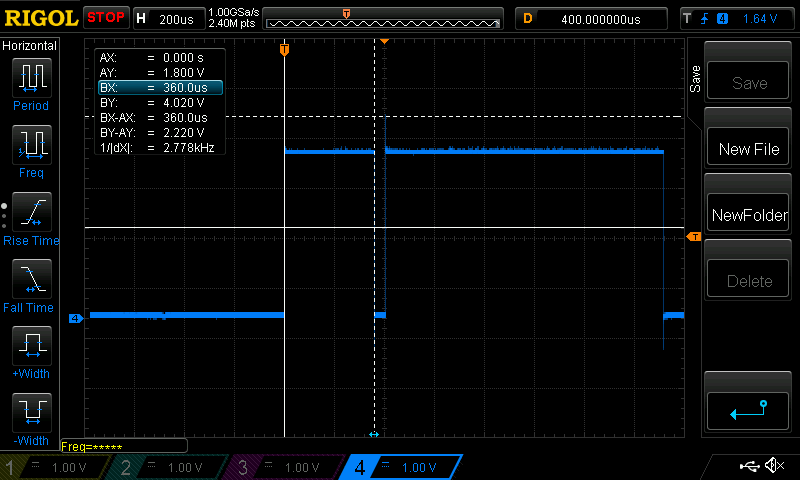Open the D 400.000000us delay field
The height and width of the screenshot is (480, 800).
pyautogui.click(x=594, y=18)
